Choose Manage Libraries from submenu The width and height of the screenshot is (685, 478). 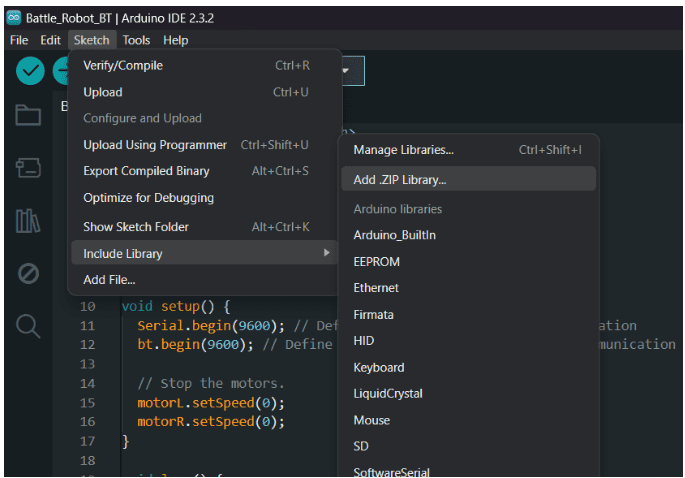pyautogui.click(x=403, y=150)
